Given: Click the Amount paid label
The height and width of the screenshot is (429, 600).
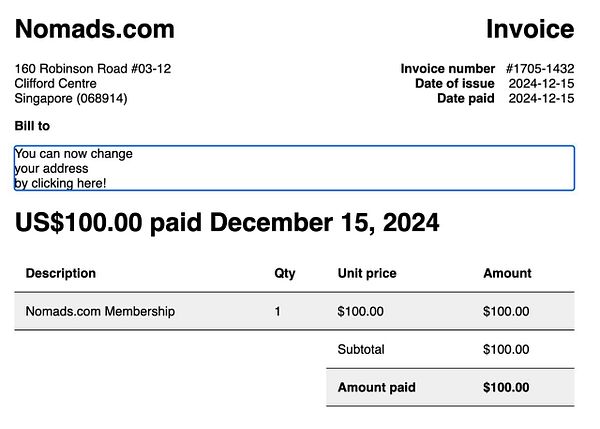Looking at the screenshot, I should pyautogui.click(x=377, y=387).
